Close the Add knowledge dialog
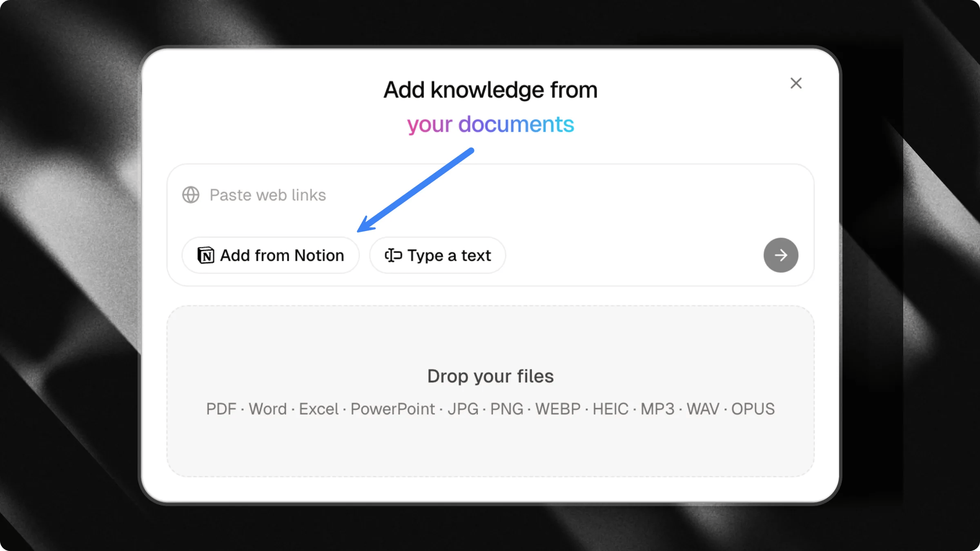 pyautogui.click(x=796, y=83)
